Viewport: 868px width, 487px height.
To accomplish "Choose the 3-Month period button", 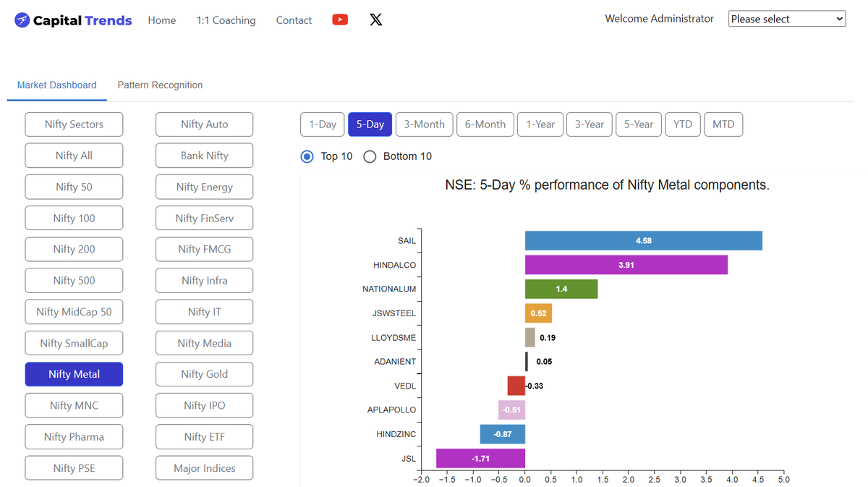I will point(425,124).
